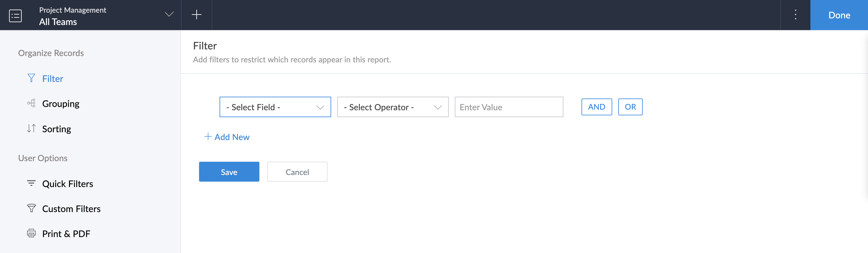The height and width of the screenshot is (253, 868).
Task: Open the Select Field dropdown
Action: pyautogui.click(x=275, y=107)
